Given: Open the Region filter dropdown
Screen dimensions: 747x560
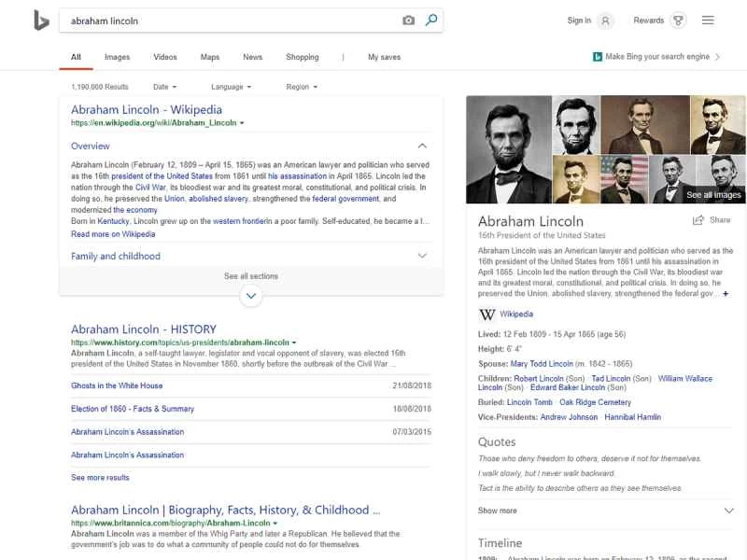Looking at the screenshot, I should [302, 87].
